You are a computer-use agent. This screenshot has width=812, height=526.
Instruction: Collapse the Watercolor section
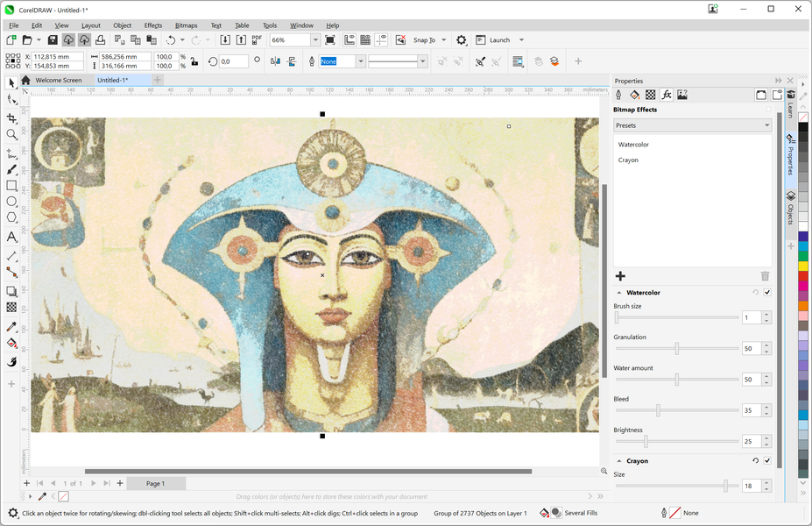(x=619, y=293)
